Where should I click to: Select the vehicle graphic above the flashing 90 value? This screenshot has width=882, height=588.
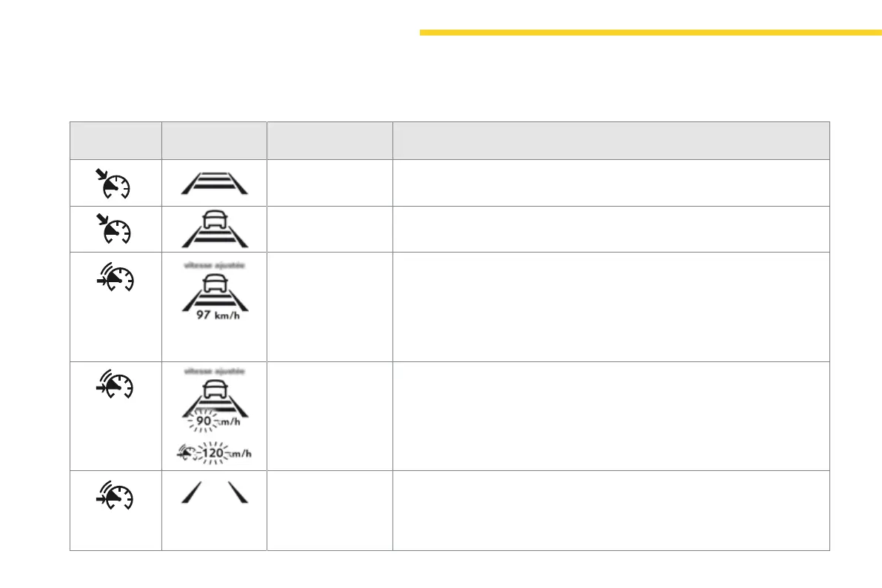point(214,396)
